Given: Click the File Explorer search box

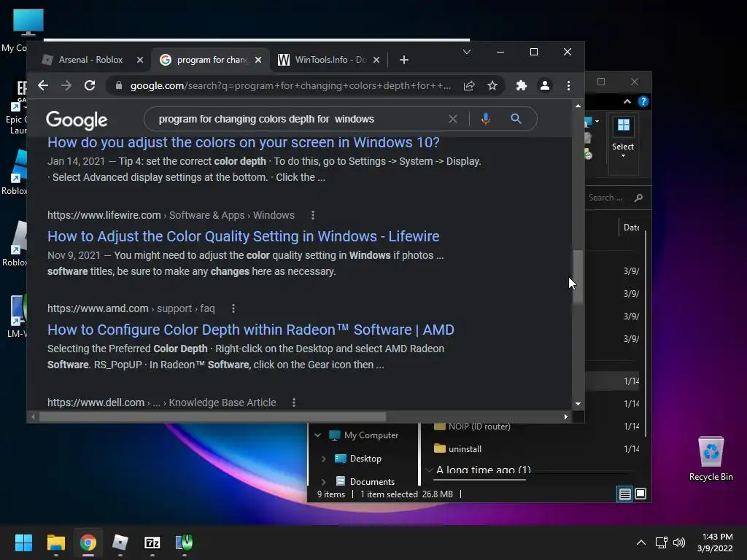Looking at the screenshot, I should point(616,198).
